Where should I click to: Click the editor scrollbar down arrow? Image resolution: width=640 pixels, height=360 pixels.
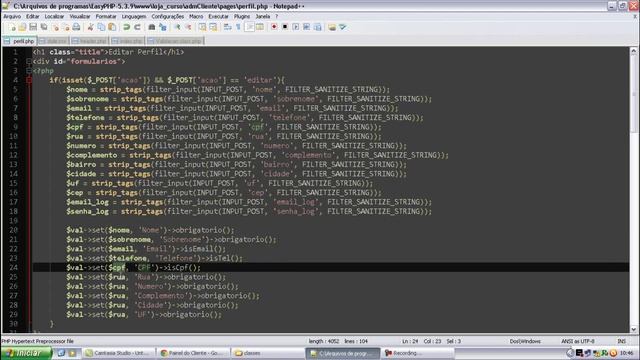tap(633, 329)
